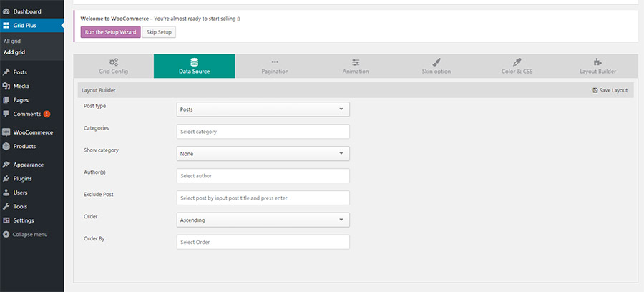Click the Layout Builder puzzle icon
644x292 pixels.
click(598, 62)
